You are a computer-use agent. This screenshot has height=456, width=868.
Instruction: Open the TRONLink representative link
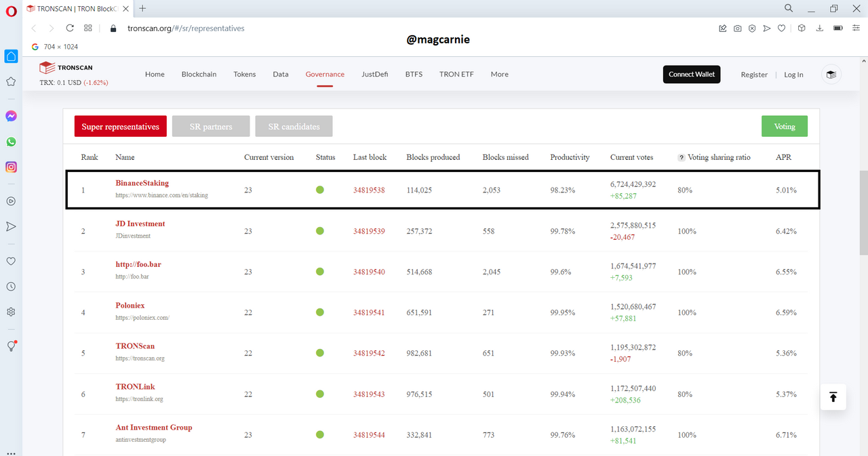tap(136, 387)
